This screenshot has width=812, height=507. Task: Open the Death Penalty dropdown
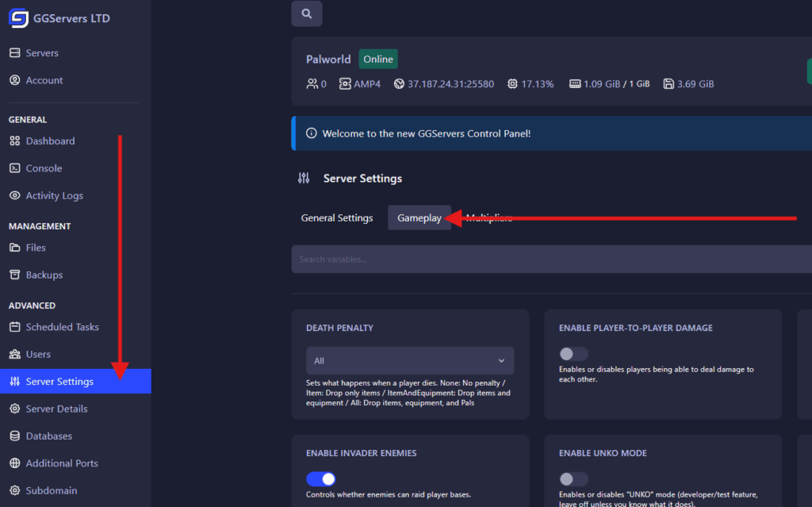click(x=409, y=361)
